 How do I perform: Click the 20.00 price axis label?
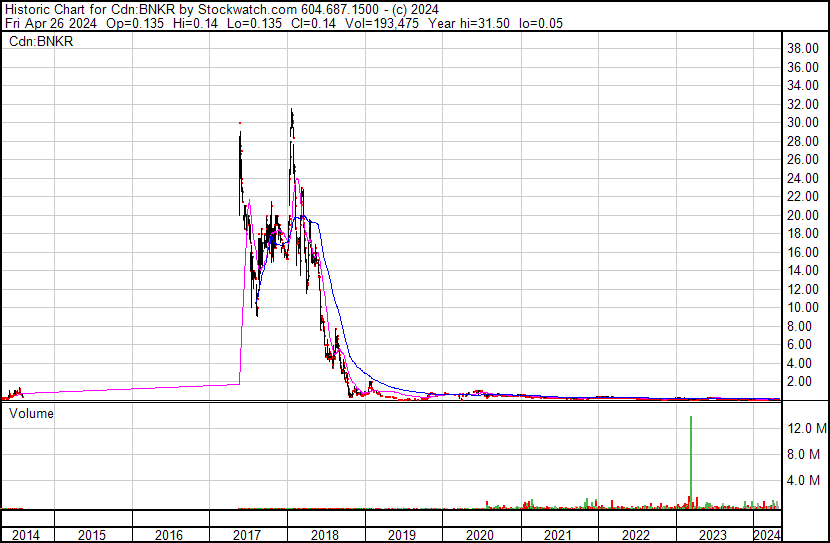tap(803, 215)
